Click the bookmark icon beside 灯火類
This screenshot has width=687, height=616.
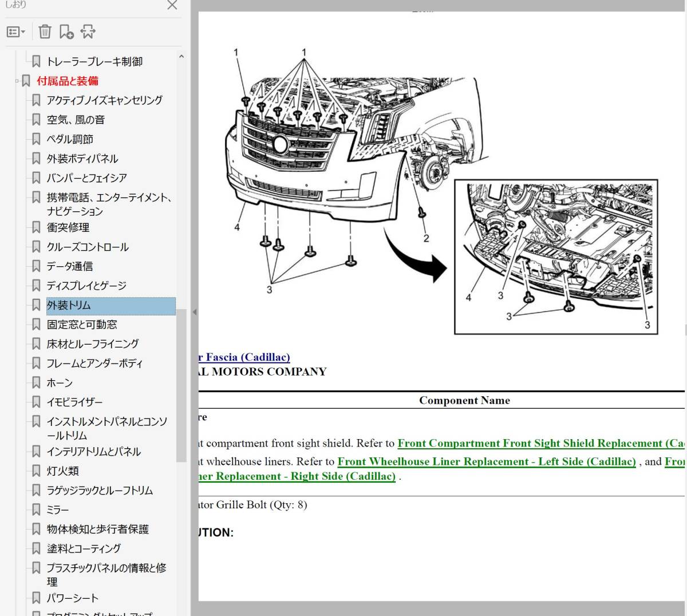[36, 471]
